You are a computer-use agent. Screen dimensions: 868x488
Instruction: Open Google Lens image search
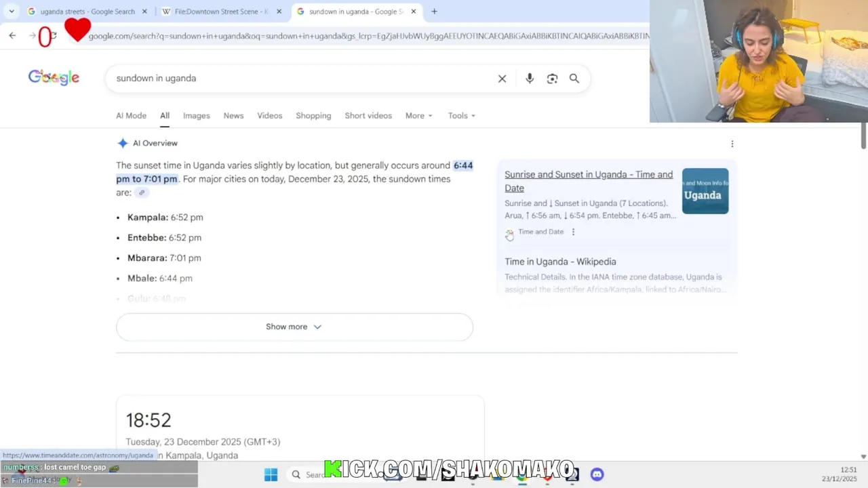552,79
